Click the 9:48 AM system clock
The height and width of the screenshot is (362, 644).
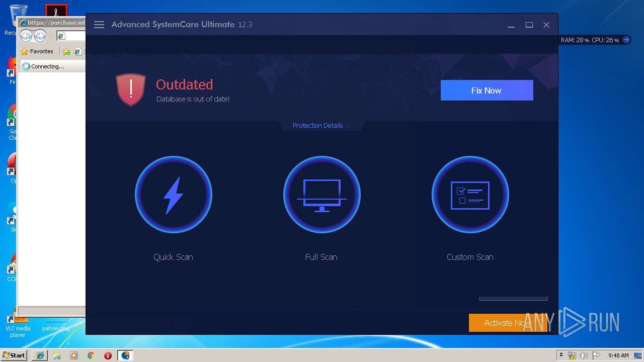[x=618, y=355]
